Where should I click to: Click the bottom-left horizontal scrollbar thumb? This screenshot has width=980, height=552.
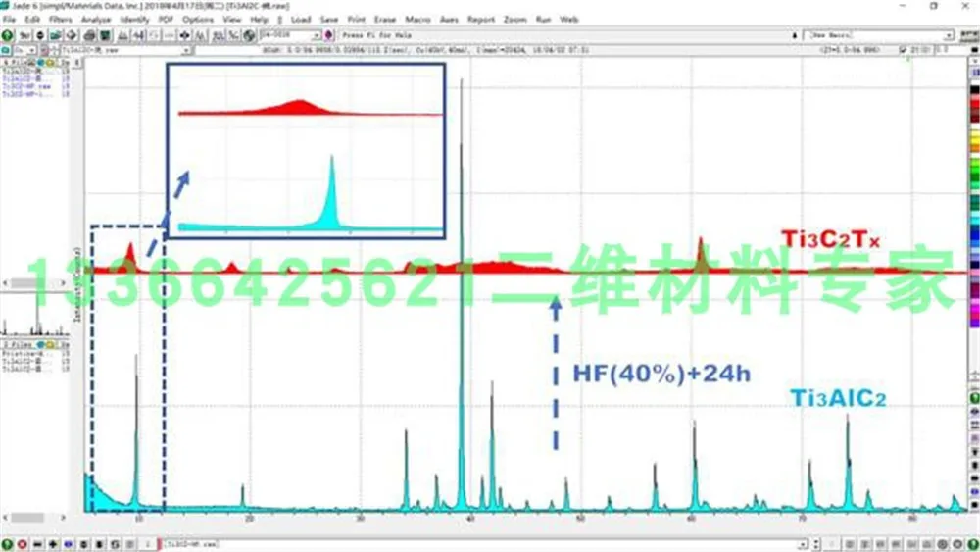tap(27, 518)
